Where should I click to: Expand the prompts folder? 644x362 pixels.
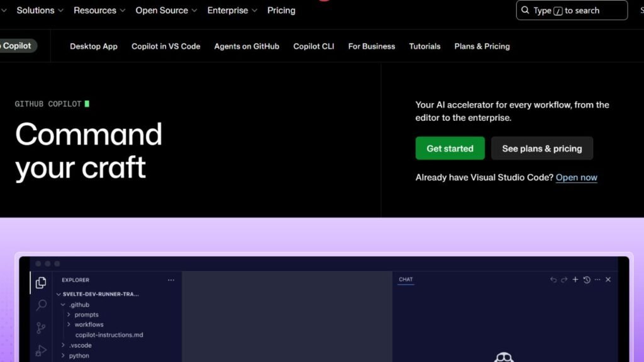click(83, 315)
